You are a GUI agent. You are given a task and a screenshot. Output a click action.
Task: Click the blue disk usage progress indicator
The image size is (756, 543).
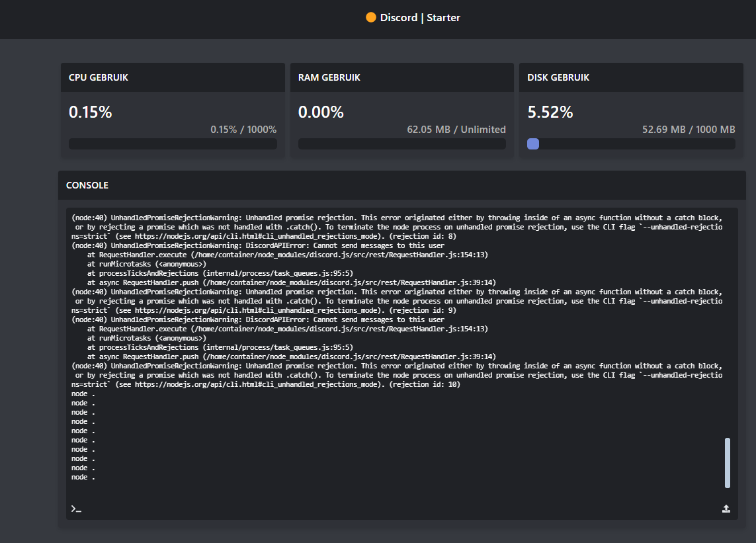tap(533, 144)
